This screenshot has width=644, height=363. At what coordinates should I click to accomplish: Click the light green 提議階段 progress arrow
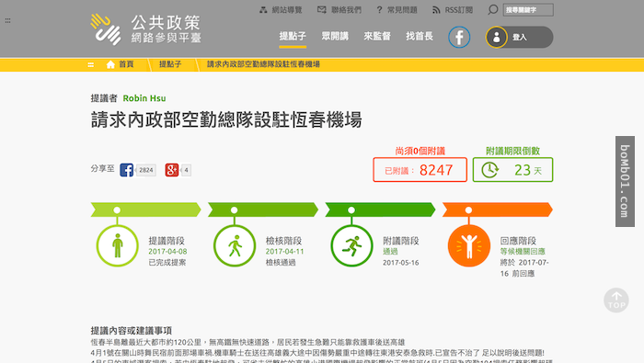click(x=145, y=210)
